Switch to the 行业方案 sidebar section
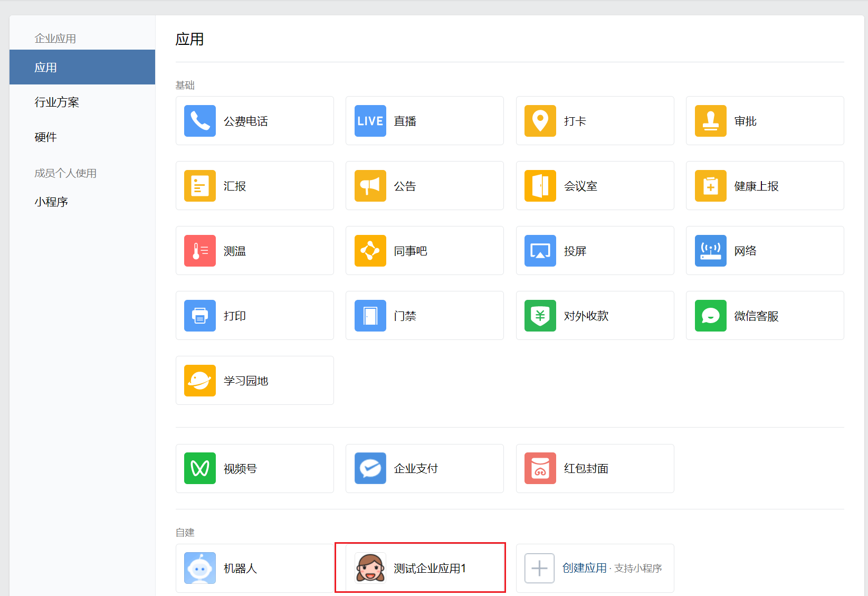Screen dimensions: 868x596 [x=57, y=102]
